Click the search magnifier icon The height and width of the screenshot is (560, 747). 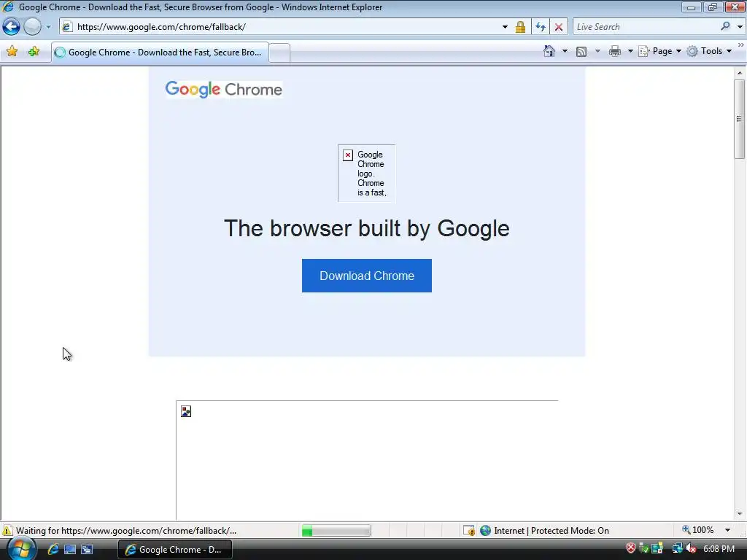(726, 27)
